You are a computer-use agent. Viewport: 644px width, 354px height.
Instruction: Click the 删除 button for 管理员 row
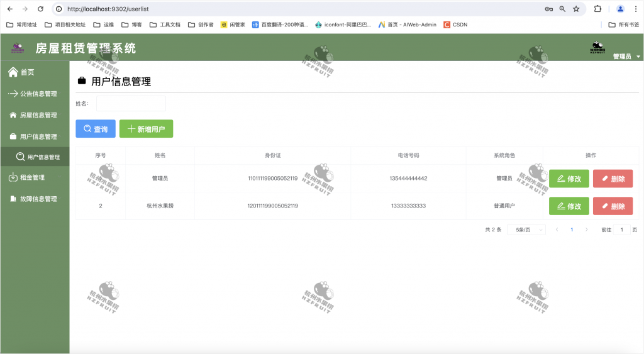click(613, 179)
